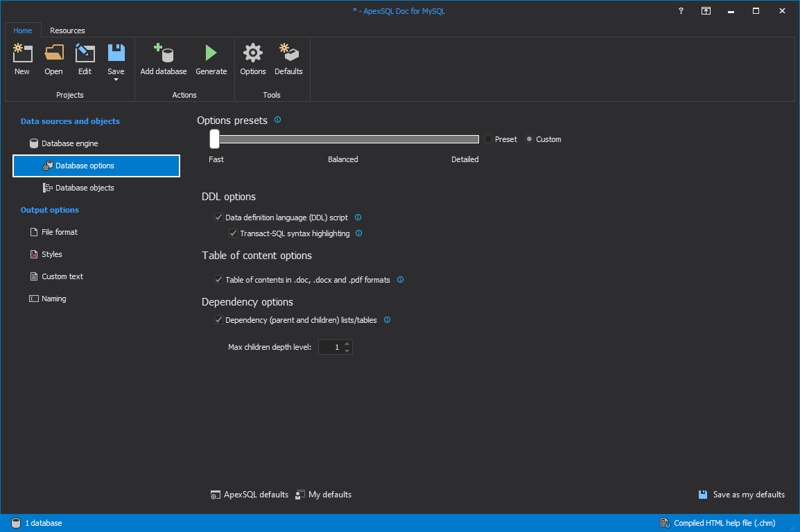Screen dimensions: 800x532
Task: Click the Edit project icon
Action: (x=85, y=53)
